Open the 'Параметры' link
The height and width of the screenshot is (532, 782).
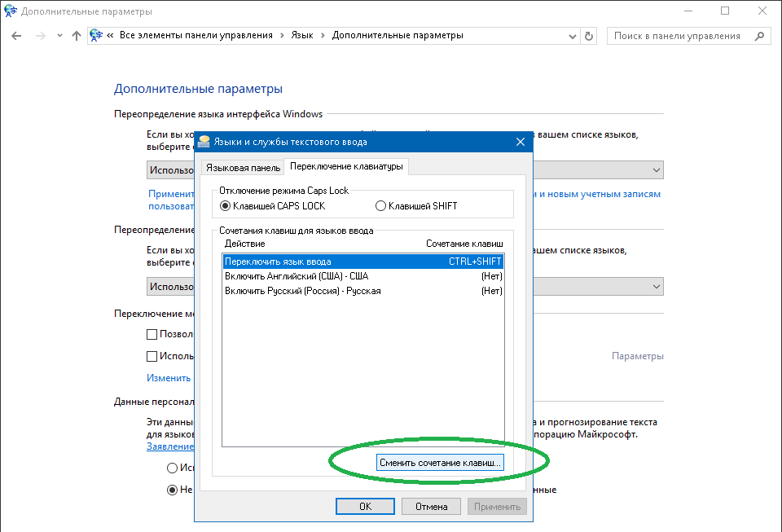[x=637, y=356]
